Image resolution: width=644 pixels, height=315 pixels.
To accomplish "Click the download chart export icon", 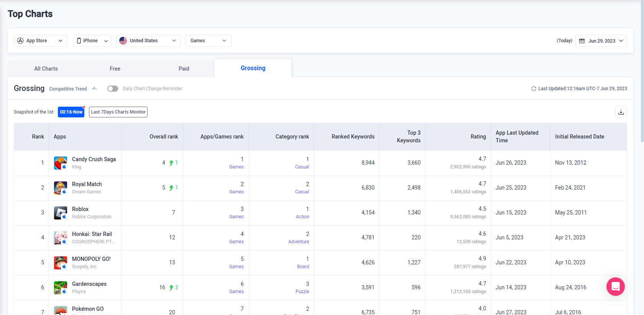I will [621, 112].
